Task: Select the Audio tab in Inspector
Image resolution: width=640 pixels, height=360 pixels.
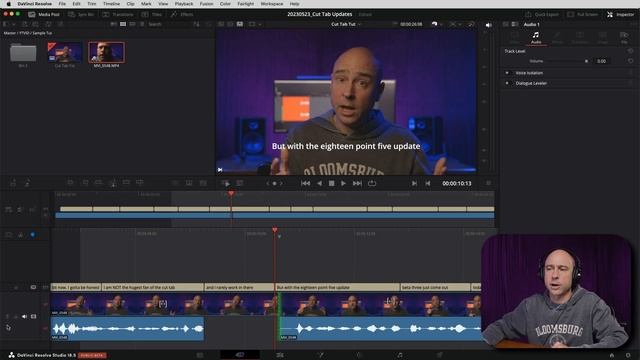Action: 536,38
